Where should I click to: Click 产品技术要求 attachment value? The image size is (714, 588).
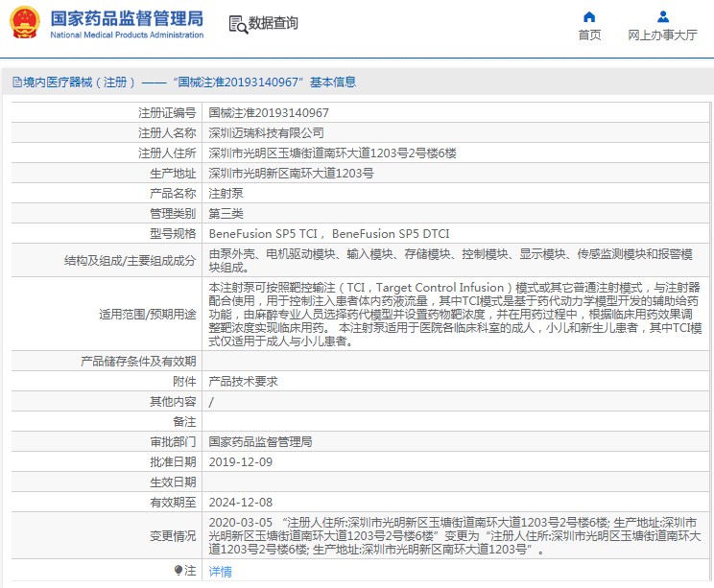click(243, 382)
